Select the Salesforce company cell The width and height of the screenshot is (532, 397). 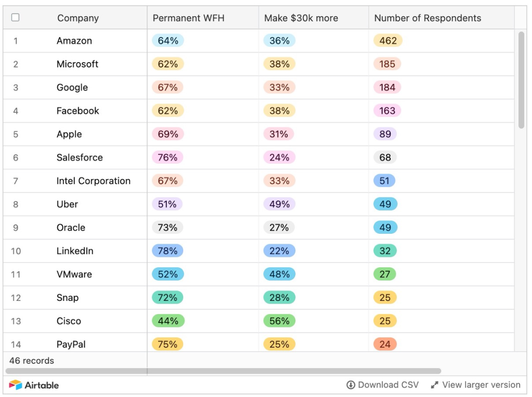(80, 158)
